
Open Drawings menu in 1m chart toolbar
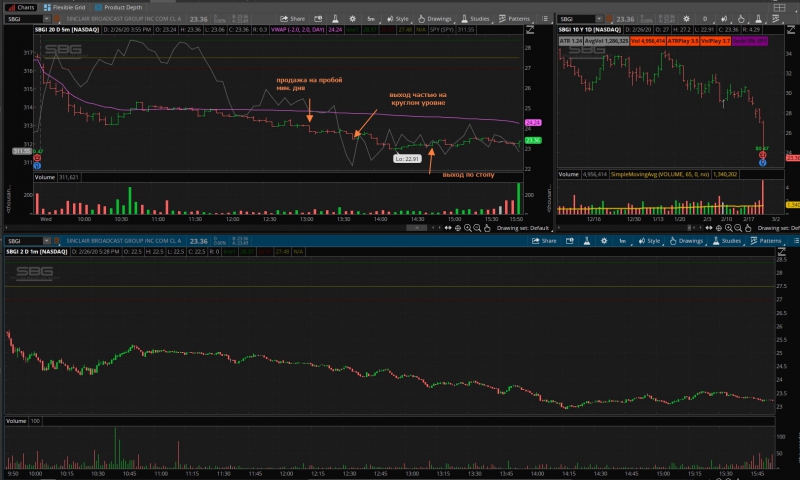[686, 241]
